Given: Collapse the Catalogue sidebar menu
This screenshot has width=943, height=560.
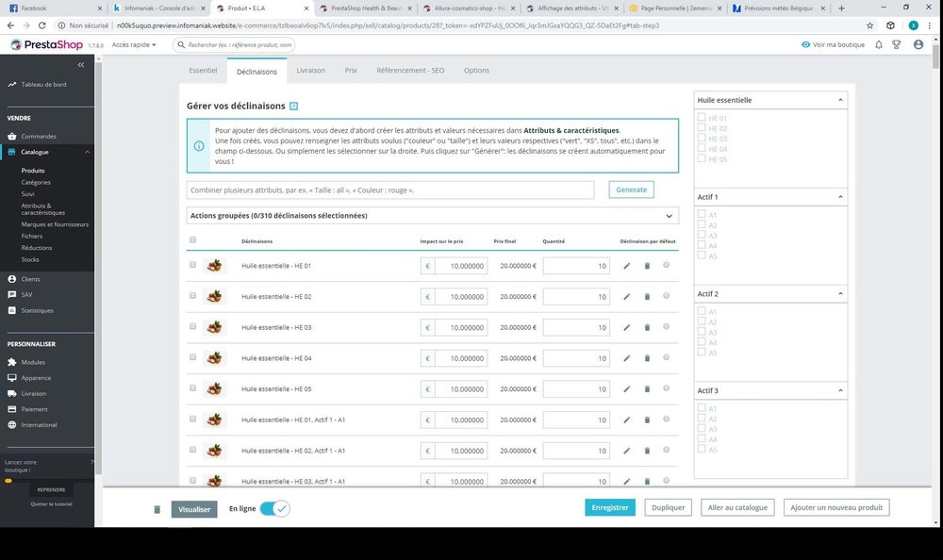Looking at the screenshot, I should tap(87, 152).
